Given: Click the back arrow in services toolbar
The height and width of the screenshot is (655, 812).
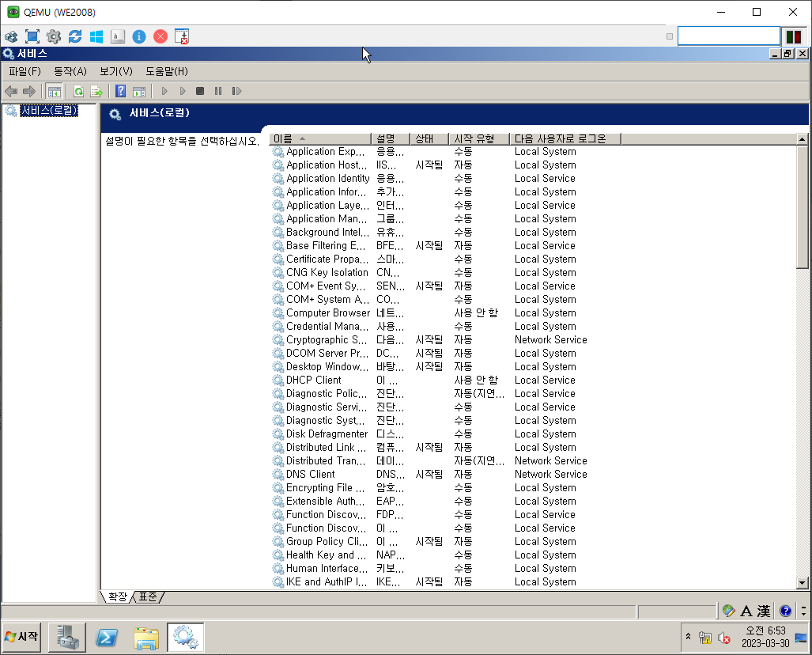Looking at the screenshot, I should click(11, 91).
